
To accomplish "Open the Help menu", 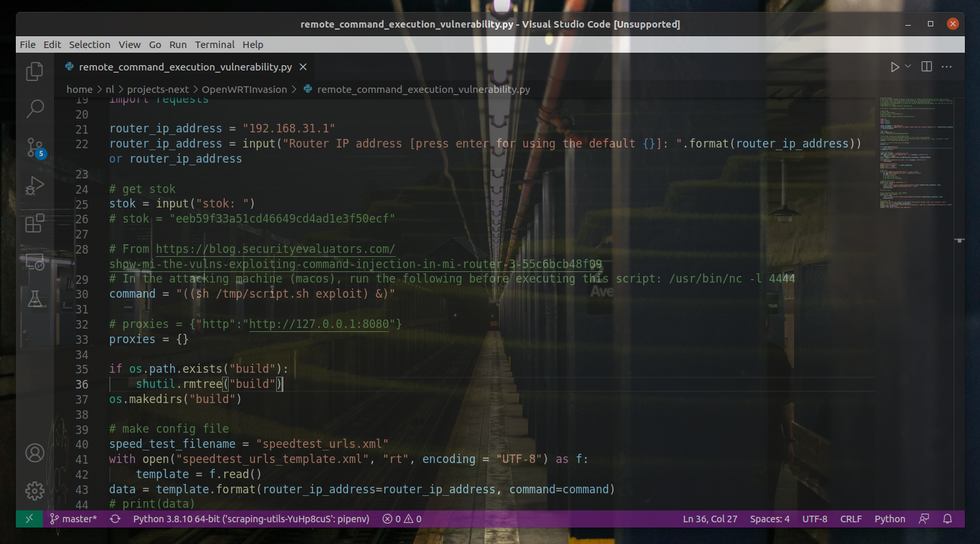I will pos(252,45).
